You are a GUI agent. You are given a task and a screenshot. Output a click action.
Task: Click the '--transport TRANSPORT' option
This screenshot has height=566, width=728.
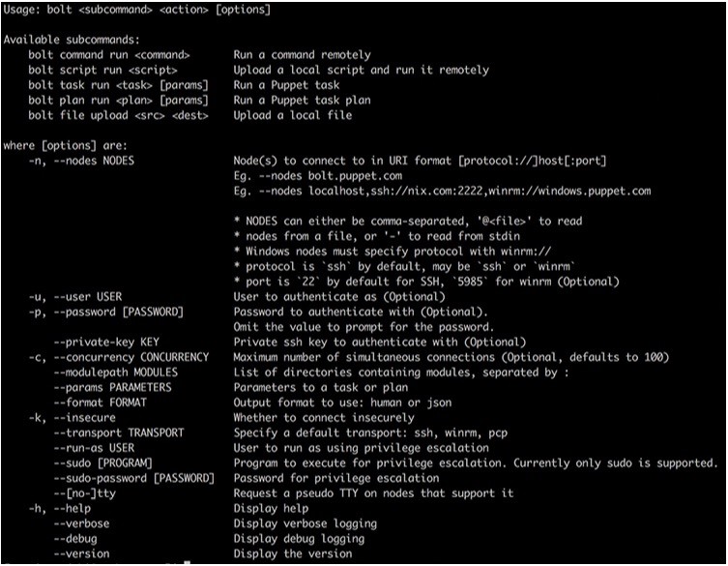point(119,433)
